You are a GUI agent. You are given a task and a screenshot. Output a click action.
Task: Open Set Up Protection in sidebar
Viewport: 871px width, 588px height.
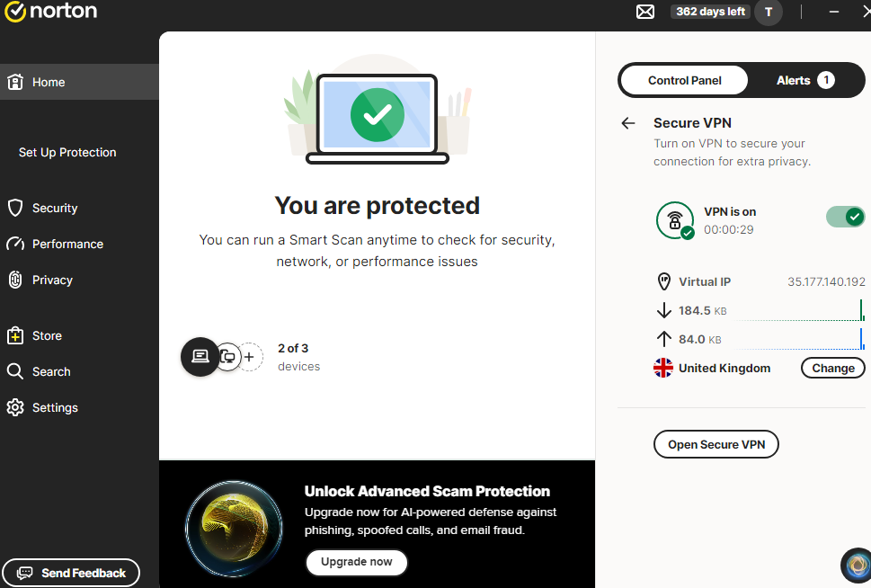(x=67, y=152)
